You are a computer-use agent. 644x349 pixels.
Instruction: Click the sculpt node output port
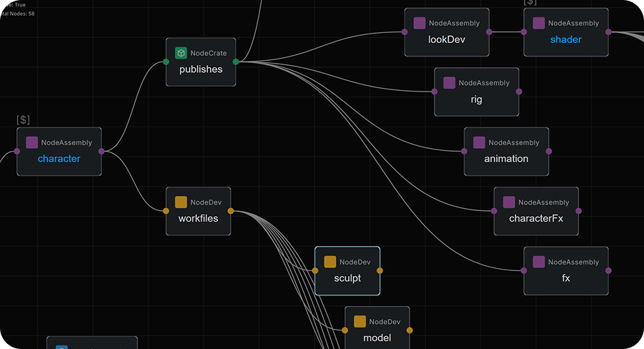[380, 270]
